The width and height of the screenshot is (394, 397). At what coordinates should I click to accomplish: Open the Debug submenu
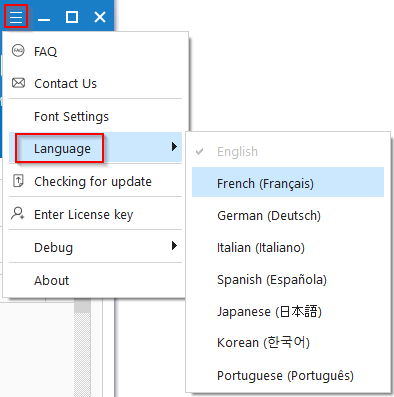point(95,247)
